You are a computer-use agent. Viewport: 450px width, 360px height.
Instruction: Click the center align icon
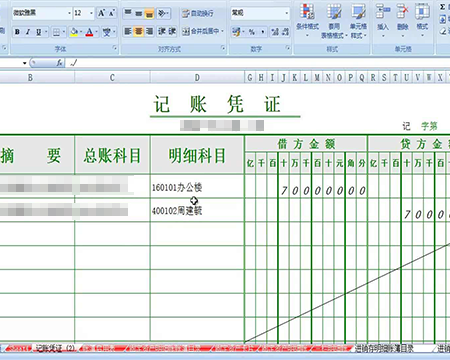[139, 32]
